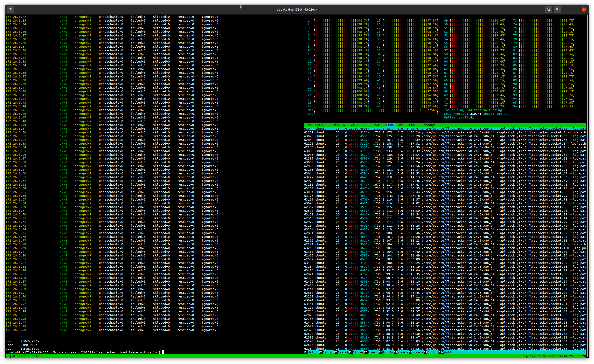Select highlighted process PID 63044
The width and height of the screenshot is (594, 364).
(x=445, y=129)
